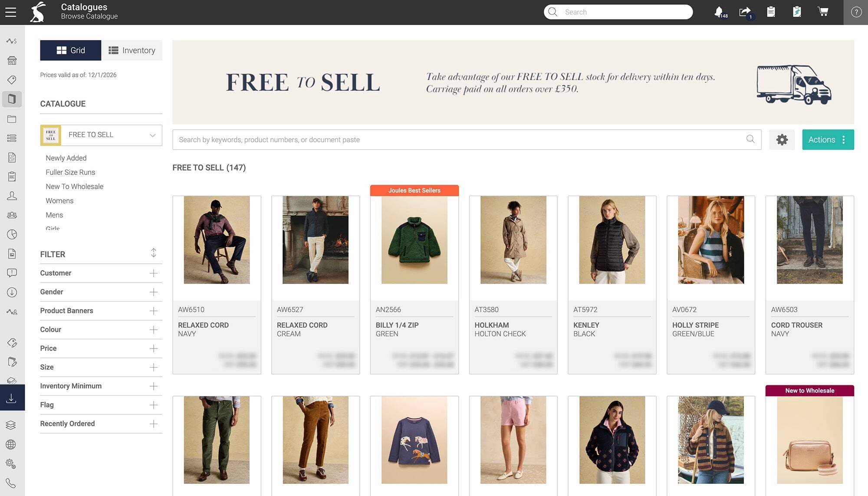Expand the Gender filter
This screenshot has height=496, width=868.
(154, 292)
